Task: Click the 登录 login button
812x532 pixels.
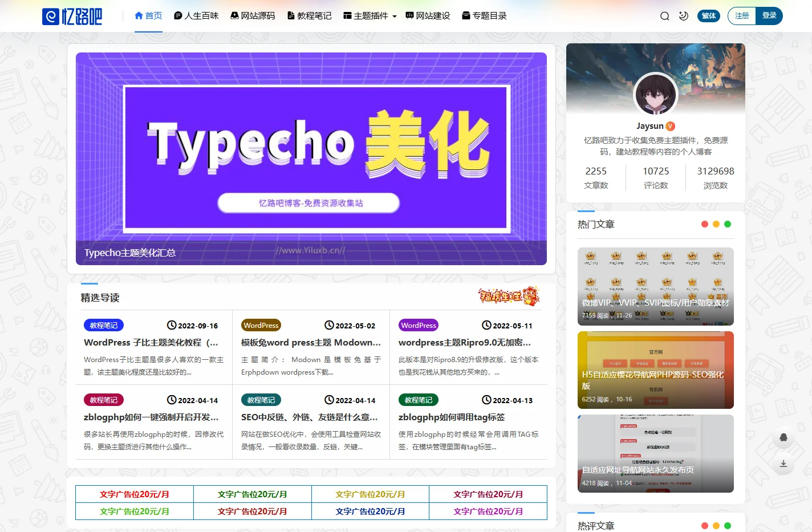Action: pyautogui.click(x=769, y=16)
